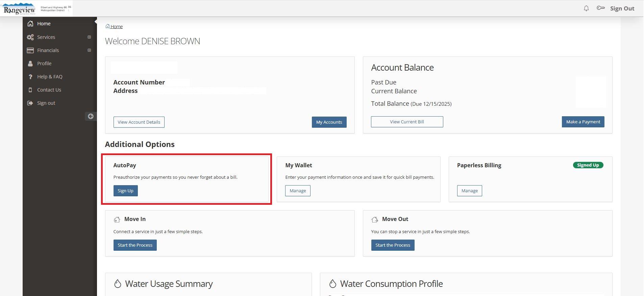Click View Account Details button
Viewport: 644px width, 296px height.
pyautogui.click(x=139, y=122)
